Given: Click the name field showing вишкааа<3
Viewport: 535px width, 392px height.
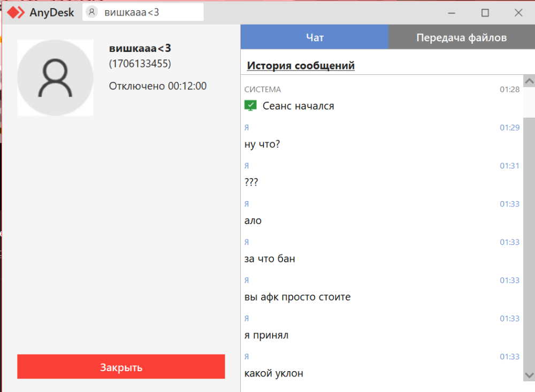Looking at the screenshot, I should click(142, 12).
